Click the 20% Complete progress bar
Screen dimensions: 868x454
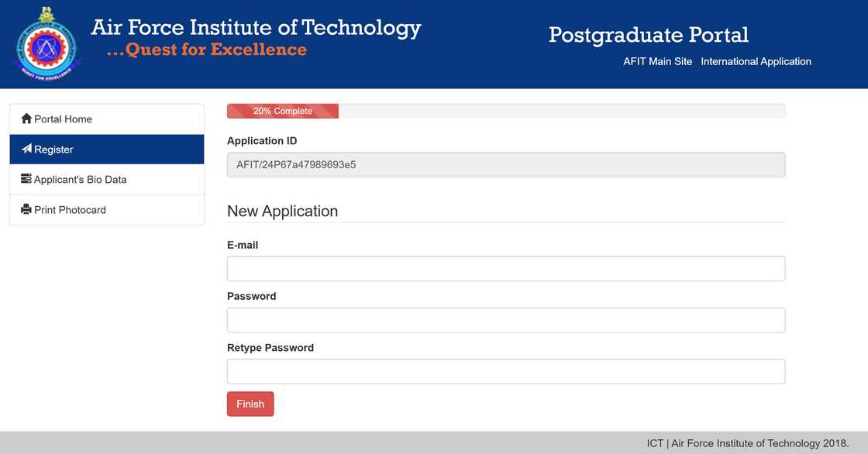pos(282,110)
